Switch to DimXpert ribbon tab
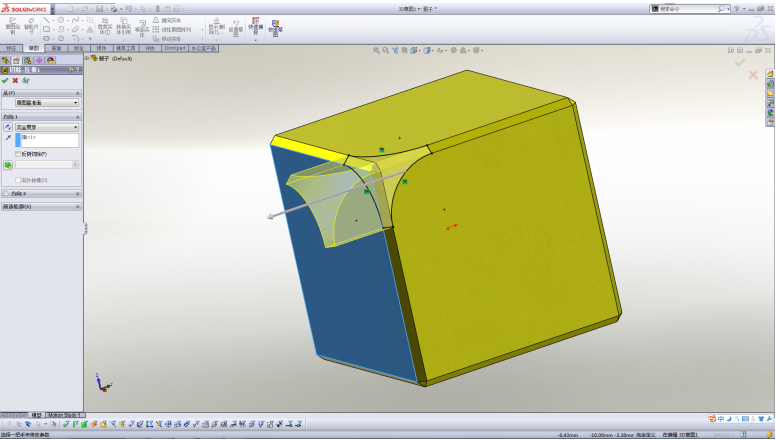 [x=175, y=49]
